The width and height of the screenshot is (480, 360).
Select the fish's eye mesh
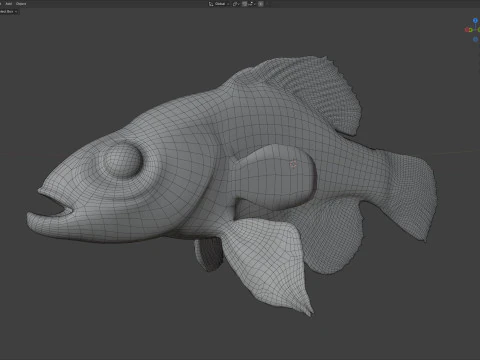pos(122,160)
